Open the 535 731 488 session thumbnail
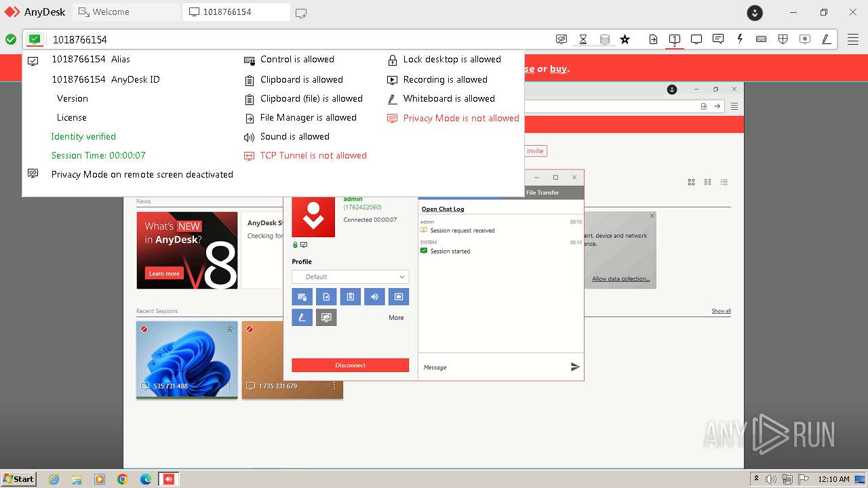The height and width of the screenshot is (488, 868). coord(187,359)
